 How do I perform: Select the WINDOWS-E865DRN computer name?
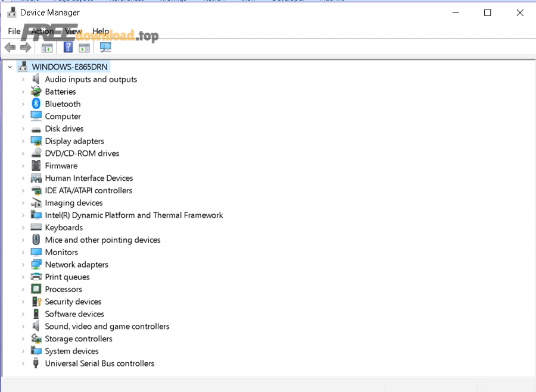click(70, 67)
